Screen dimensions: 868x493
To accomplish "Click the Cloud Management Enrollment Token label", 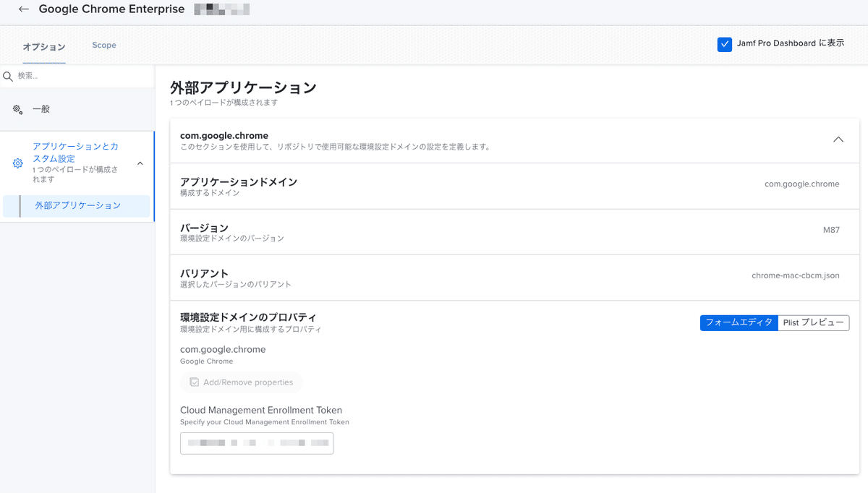I will click(x=261, y=410).
